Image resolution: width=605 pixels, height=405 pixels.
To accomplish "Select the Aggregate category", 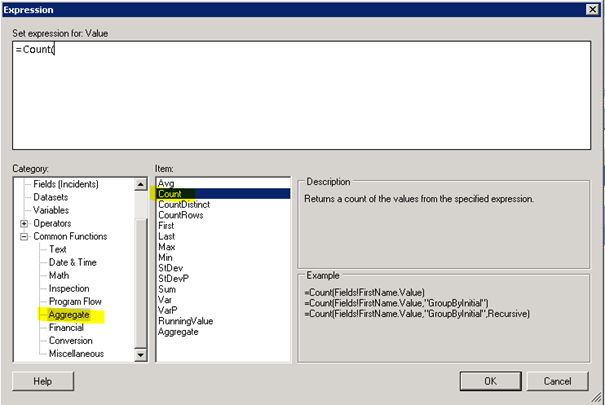I will tap(69, 314).
